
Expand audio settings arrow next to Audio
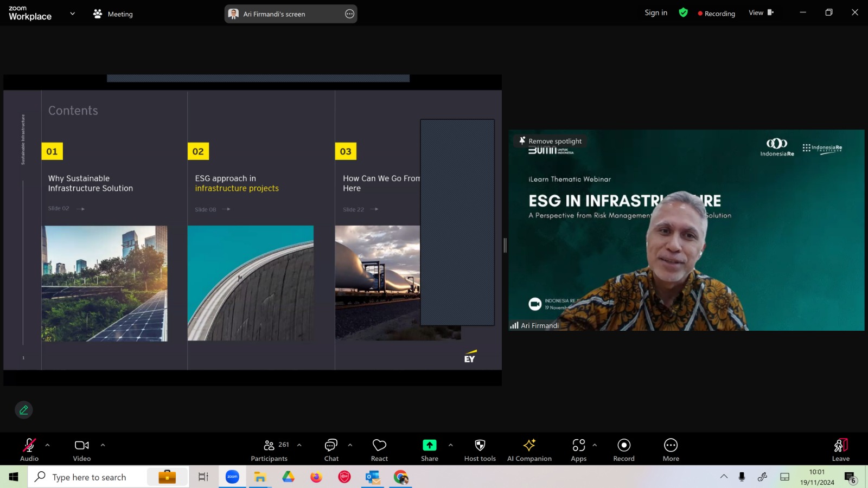48,445
